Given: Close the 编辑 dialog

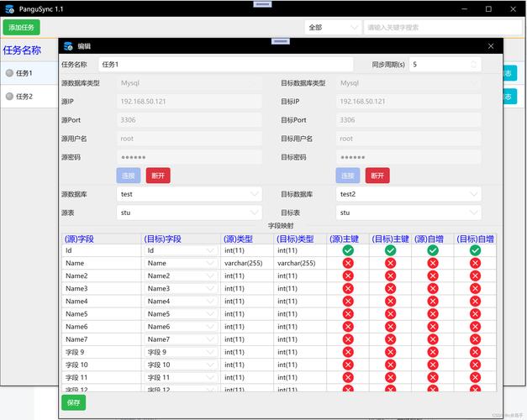Looking at the screenshot, I should coord(491,46).
